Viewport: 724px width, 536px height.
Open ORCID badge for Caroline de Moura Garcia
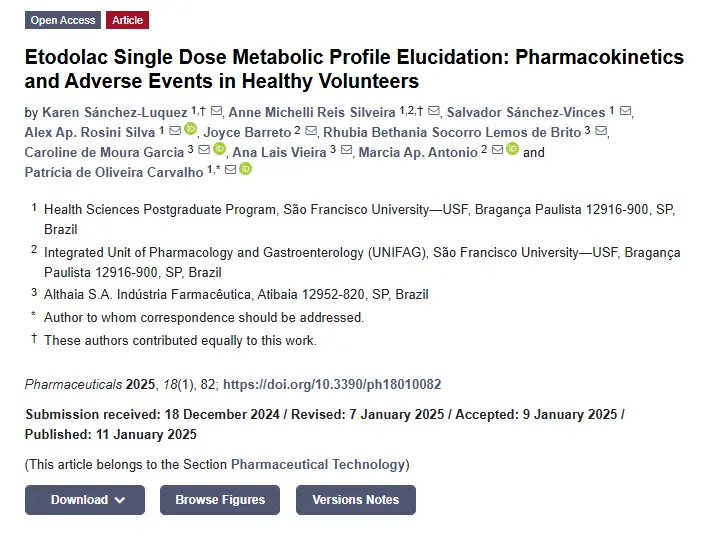[x=219, y=149]
